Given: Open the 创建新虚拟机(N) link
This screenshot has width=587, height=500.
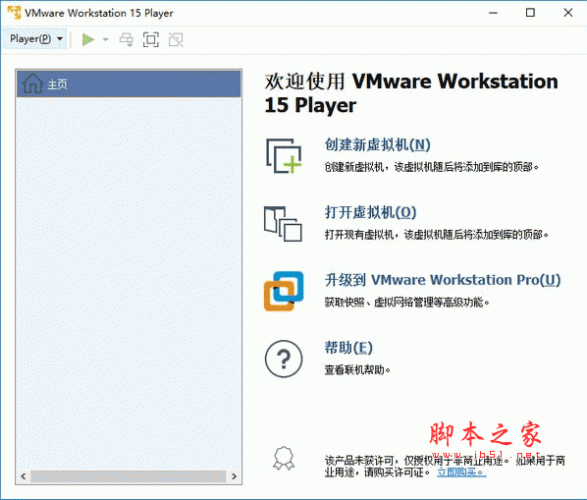Looking at the screenshot, I should pyautogui.click(x=377, y=145).
